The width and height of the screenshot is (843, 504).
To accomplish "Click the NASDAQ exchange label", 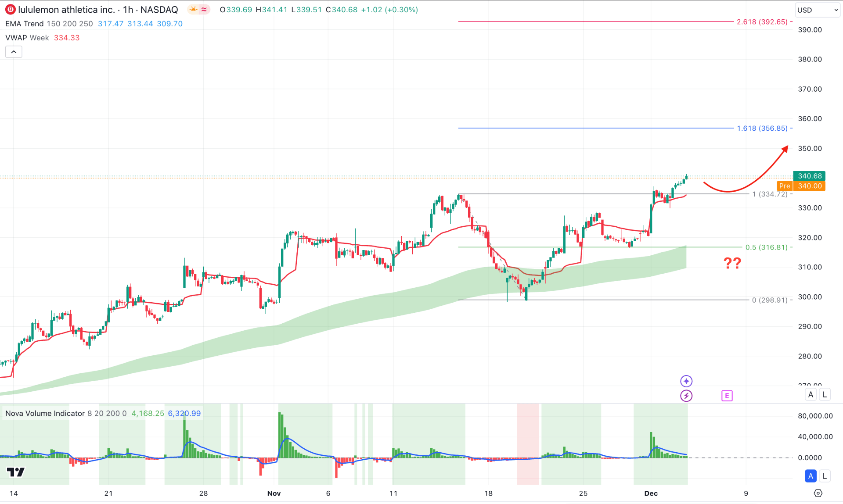I will click(x=159, y=10).
